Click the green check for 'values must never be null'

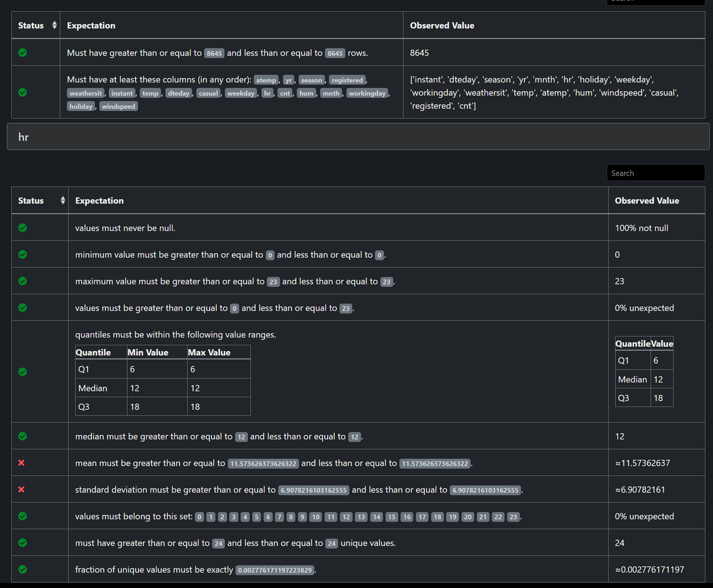pyautogui.click(x=22, y=228)
